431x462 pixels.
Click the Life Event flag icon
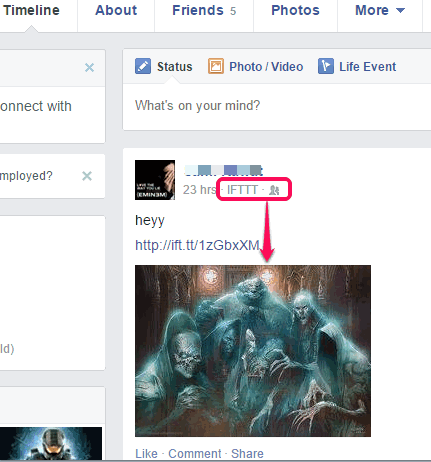[326, 66]
